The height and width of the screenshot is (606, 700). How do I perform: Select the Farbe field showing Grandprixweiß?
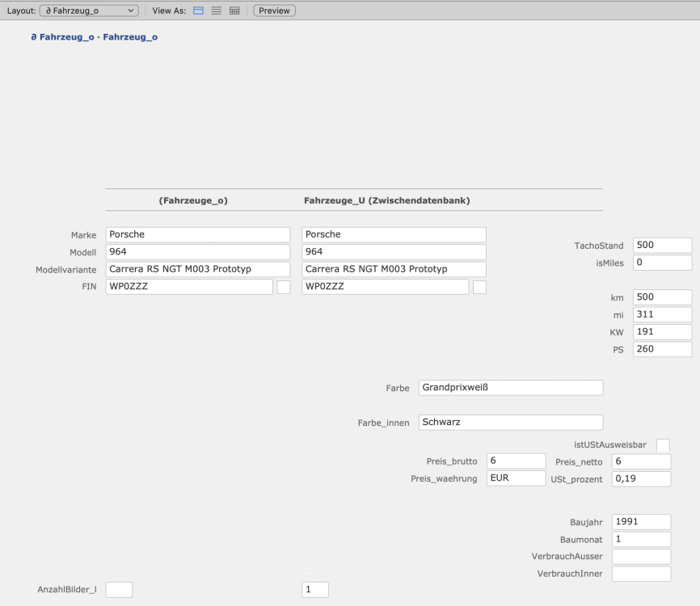tap(511, 388)
